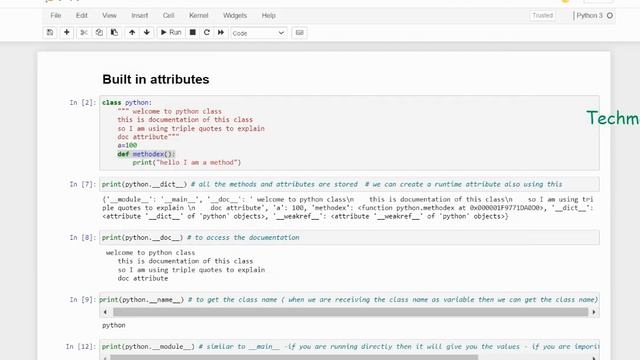Click the In [9] prompt label
Viewport: 640px width, 360px height.
point(82,300)
